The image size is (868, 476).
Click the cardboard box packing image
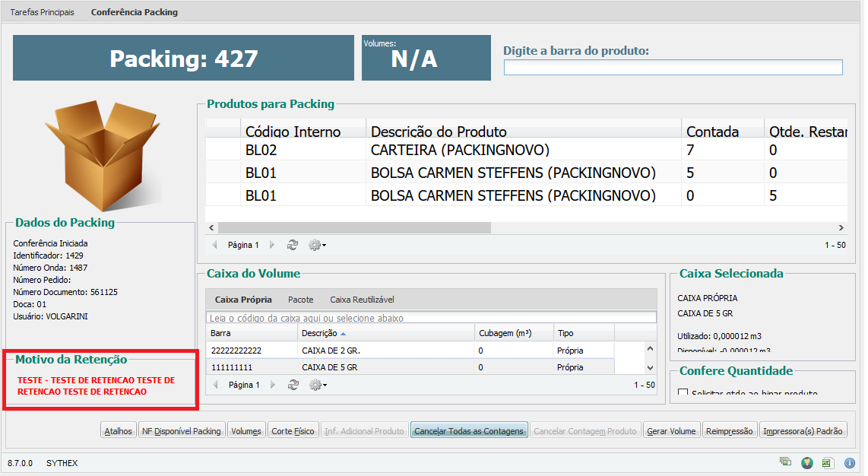click(x=103, y=155)
